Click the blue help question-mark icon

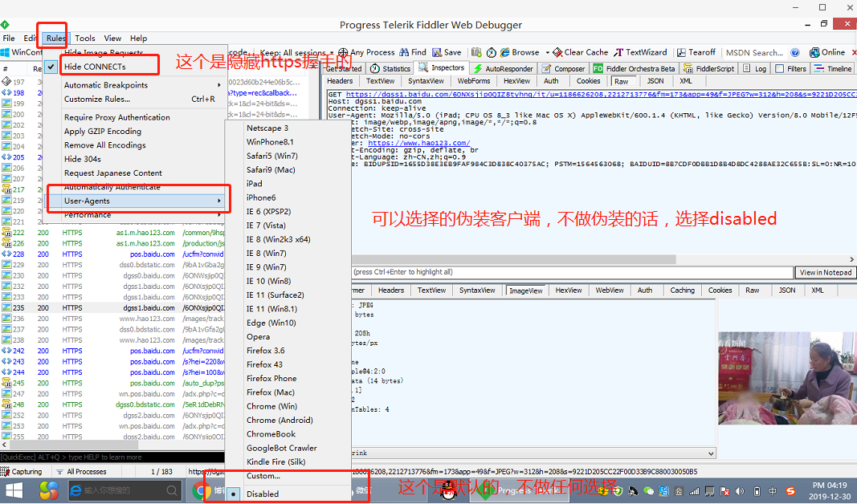(795, 52)
